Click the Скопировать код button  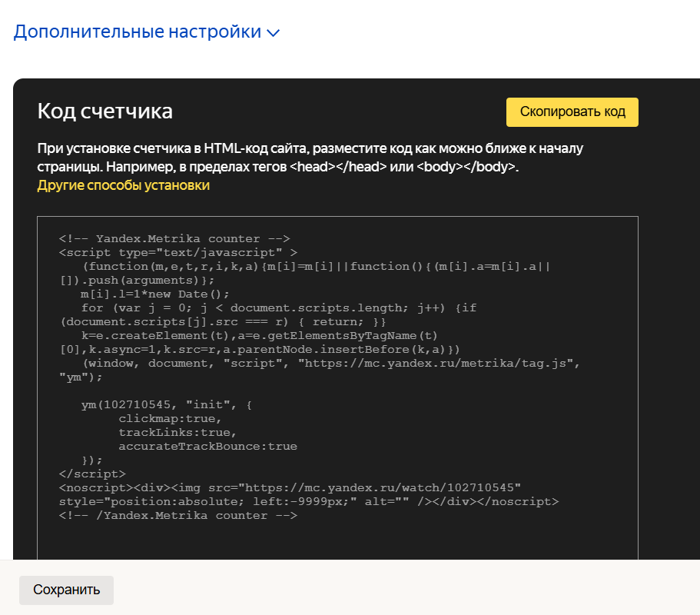(x=572, y=111)
